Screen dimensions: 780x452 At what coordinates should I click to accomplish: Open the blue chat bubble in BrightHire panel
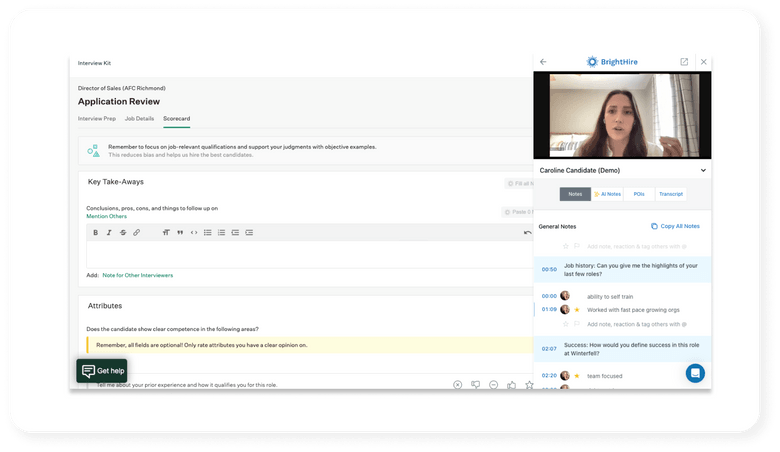coord(695,373)
